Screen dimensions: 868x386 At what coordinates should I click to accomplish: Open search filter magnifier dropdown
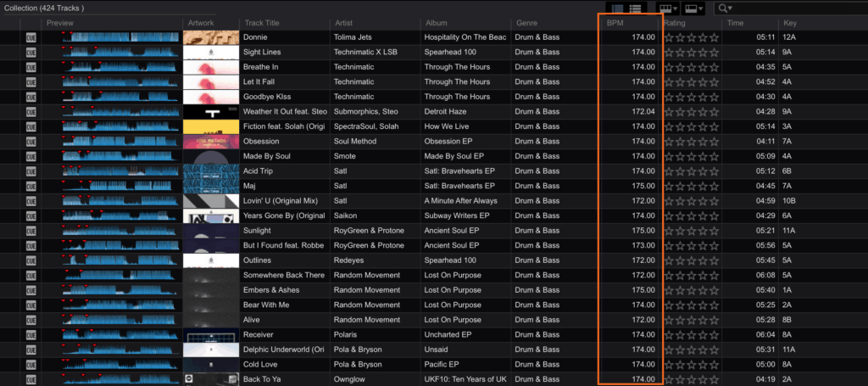tap(725, 8)
